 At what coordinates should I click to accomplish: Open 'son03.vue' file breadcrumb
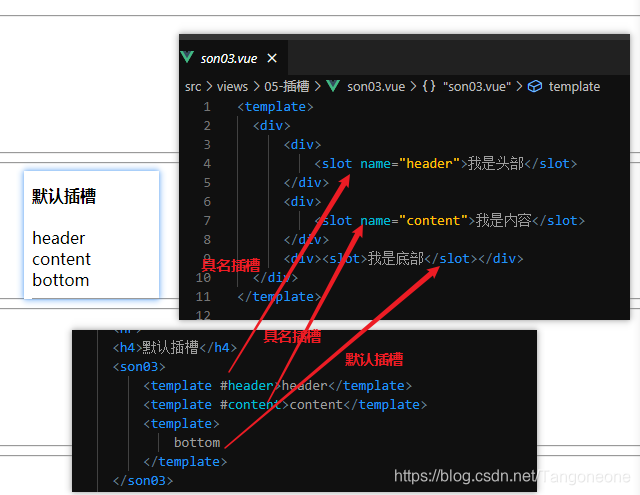[x=376, y=87]
